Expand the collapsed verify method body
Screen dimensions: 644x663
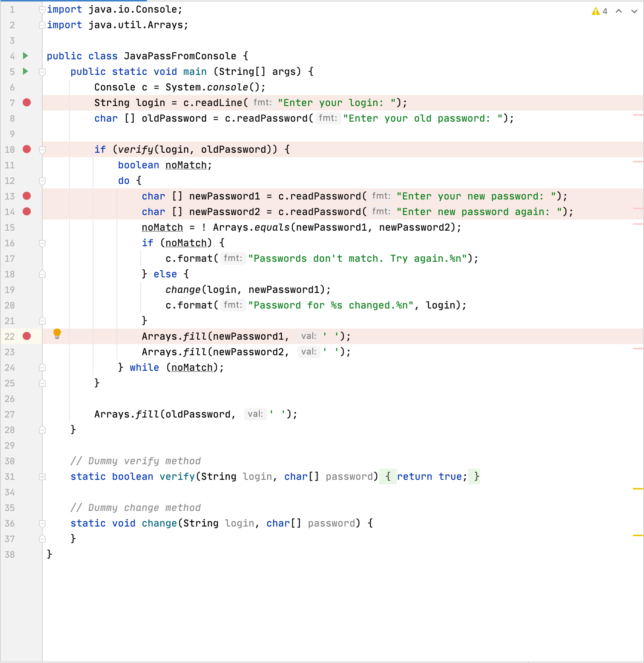point(42,476)
